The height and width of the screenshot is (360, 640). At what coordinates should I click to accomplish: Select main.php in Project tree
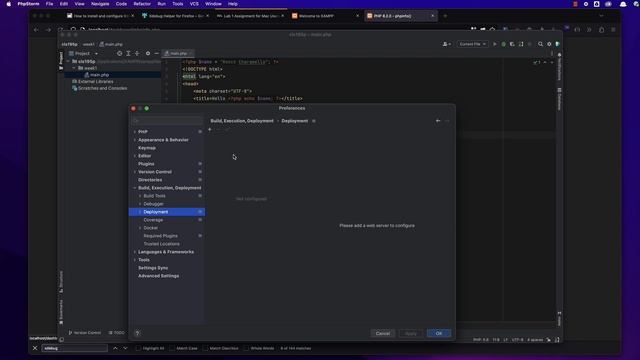(99, 75)
